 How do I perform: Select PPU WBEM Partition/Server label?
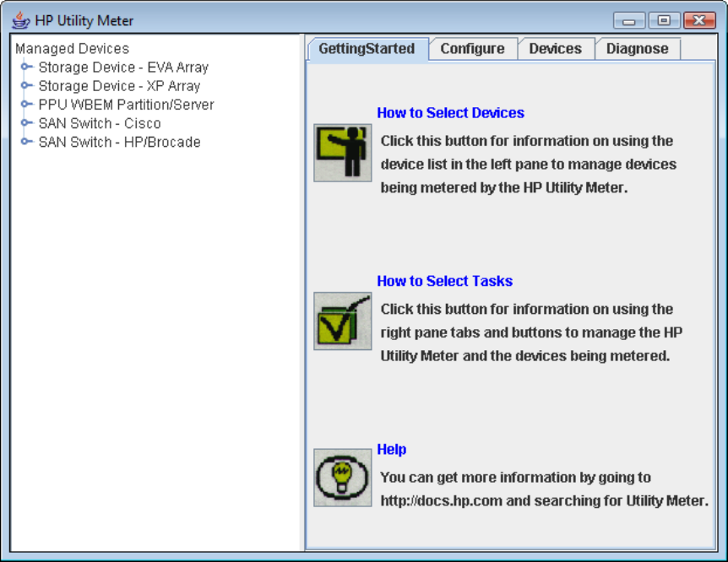[x=127, y=105]
